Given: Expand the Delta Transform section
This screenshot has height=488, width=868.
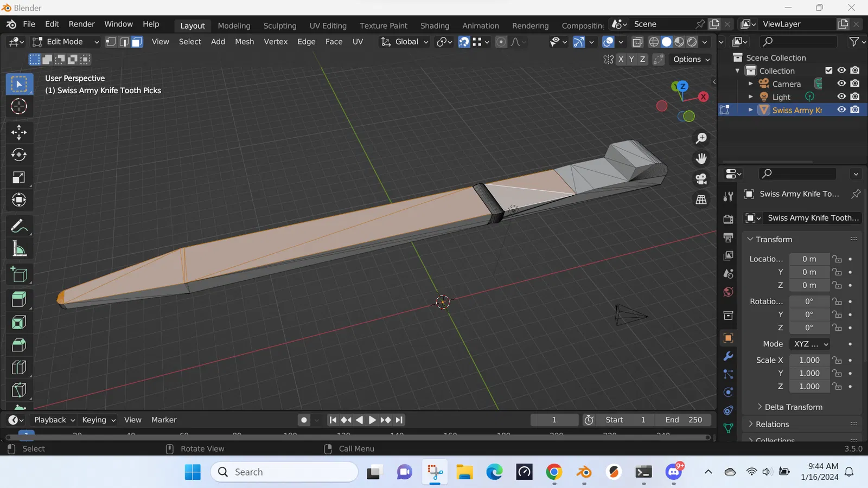Looking at the screenshot, I should click(x=793, y=407).
